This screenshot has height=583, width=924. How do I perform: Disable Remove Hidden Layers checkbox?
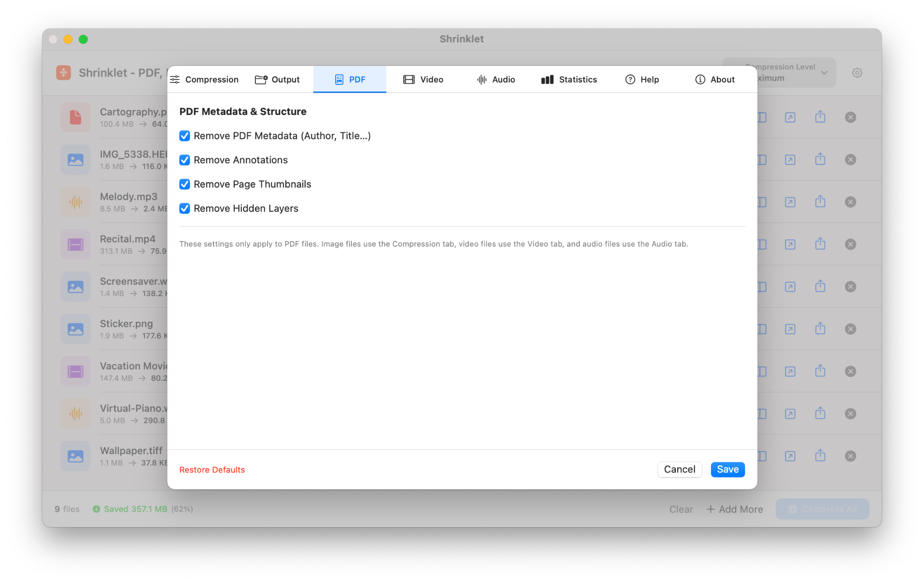click(x=185, y=208)
